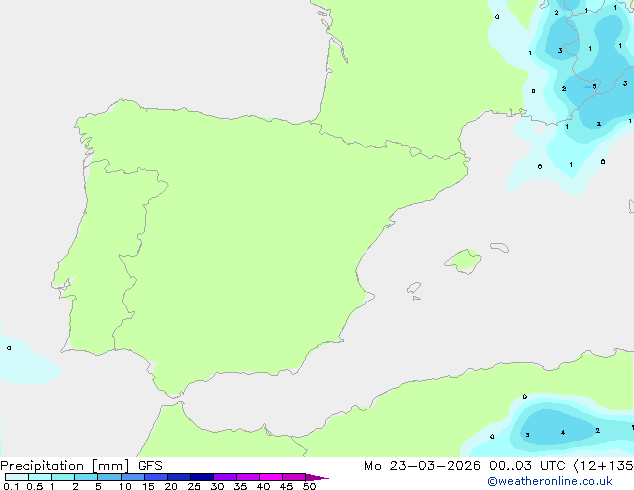Click the Mallorca island on the map
The width and height of the screenshot is (634, 490).
463,261
